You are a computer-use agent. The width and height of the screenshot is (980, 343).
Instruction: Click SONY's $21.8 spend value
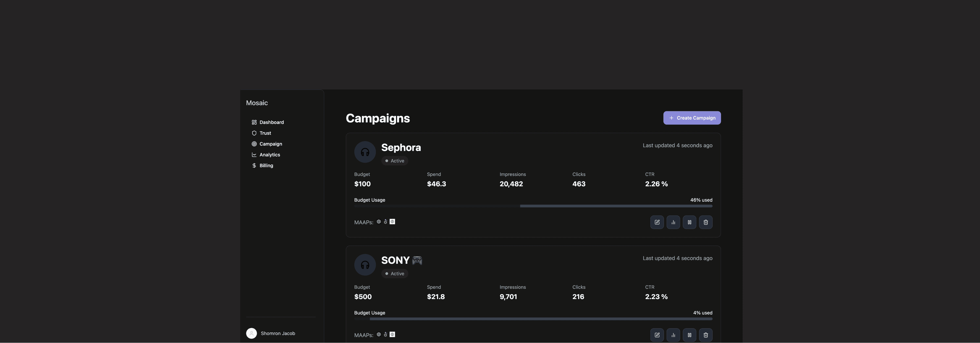[x=436, y=297]
